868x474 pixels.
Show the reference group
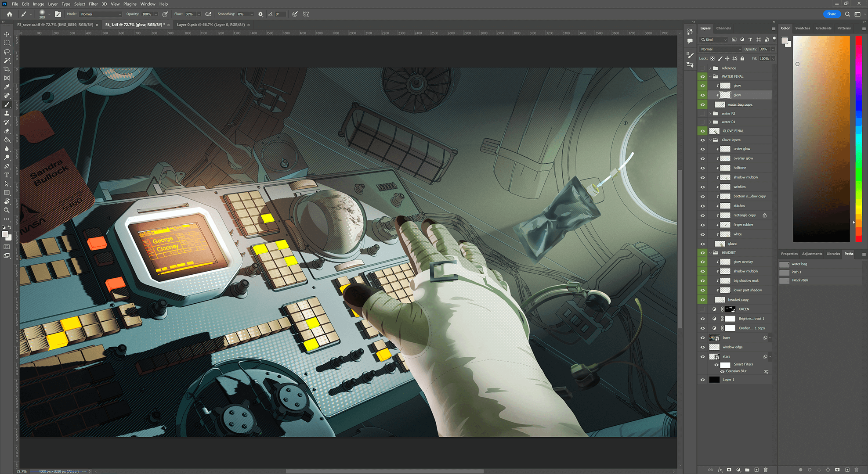point(702,68)
